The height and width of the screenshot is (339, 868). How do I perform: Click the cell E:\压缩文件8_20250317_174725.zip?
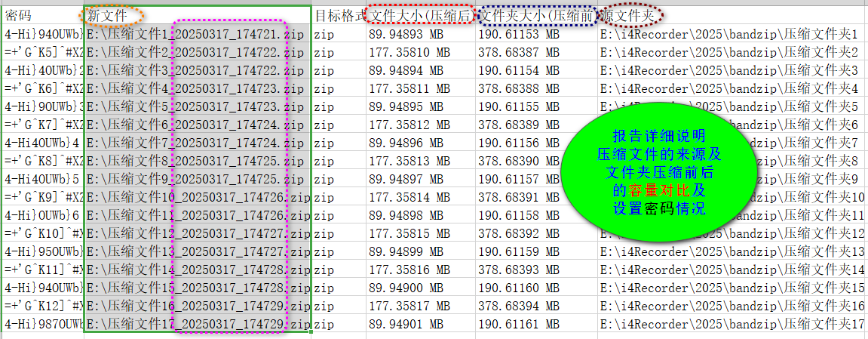pyautogui.click(x=198, y=161)
